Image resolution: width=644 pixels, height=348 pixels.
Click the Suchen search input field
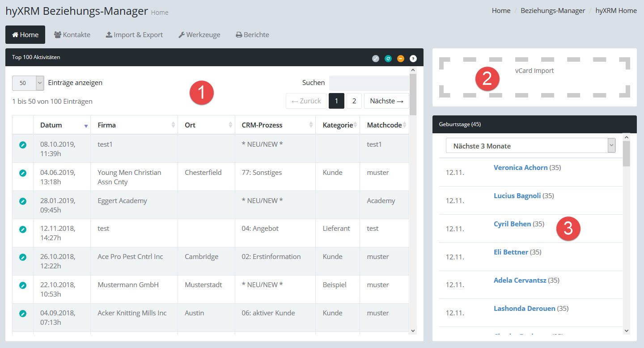(369, 83)
